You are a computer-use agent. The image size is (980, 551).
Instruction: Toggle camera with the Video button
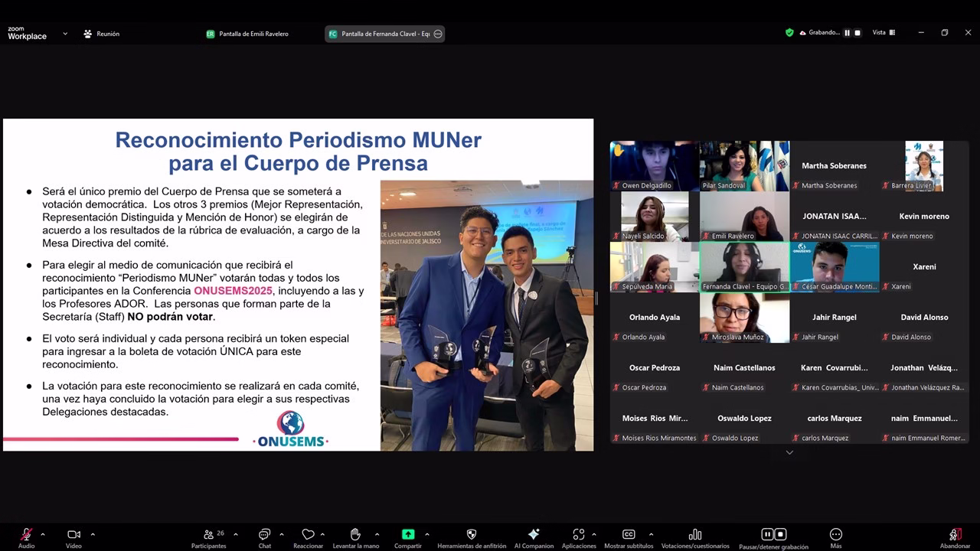point(73,535)
